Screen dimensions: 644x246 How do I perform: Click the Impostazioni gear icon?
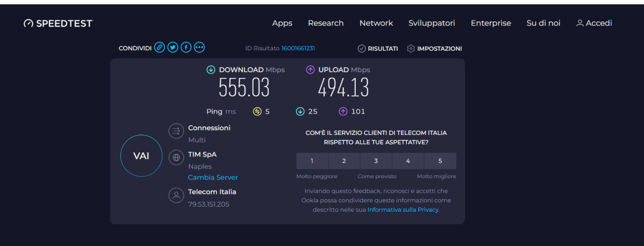411,49
